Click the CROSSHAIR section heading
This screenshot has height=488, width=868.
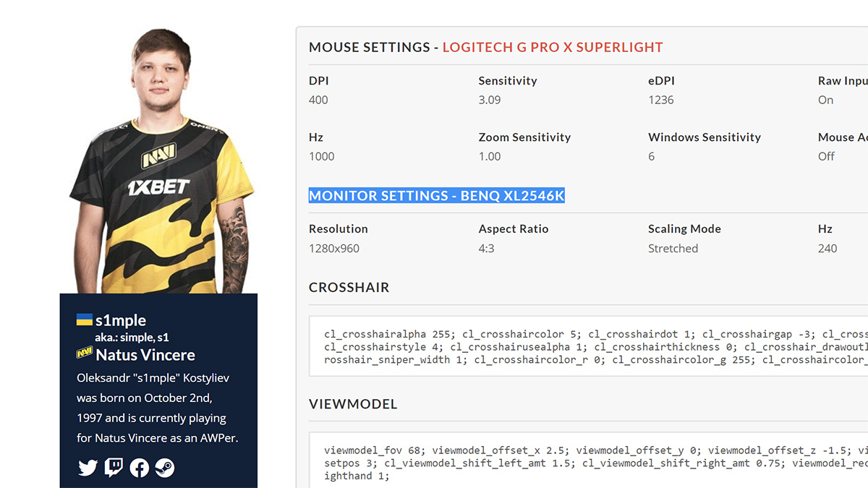tap(349, 287)
